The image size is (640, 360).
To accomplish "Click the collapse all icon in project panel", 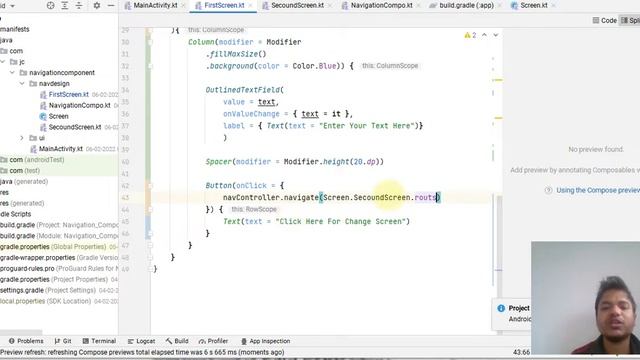I will pos(79,6).
